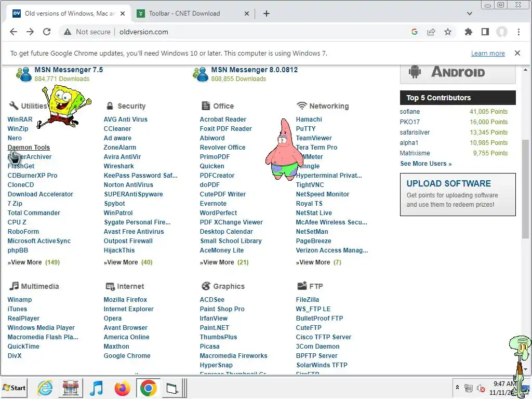
Task: View More Networking (7)
Action: pos(318,262)
